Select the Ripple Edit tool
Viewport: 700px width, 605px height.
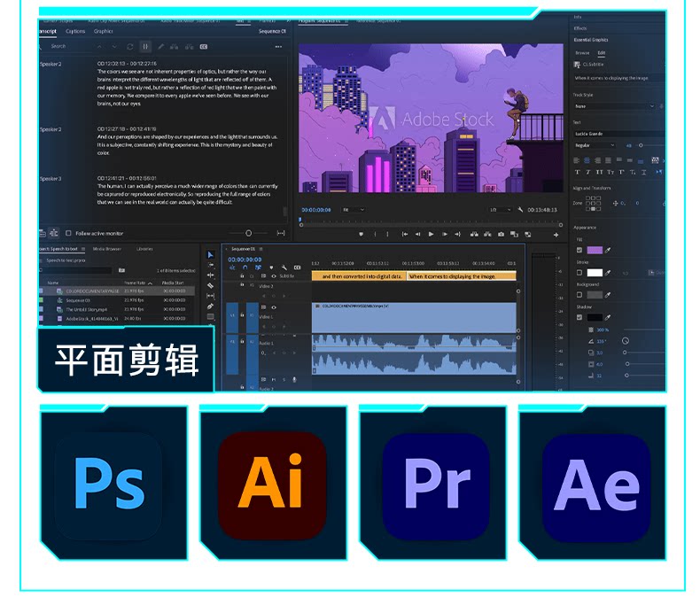point(210,275)
